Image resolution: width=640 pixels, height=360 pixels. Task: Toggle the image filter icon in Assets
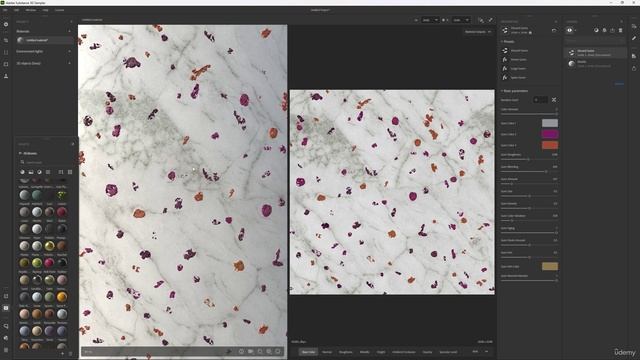tap(31, 172)
